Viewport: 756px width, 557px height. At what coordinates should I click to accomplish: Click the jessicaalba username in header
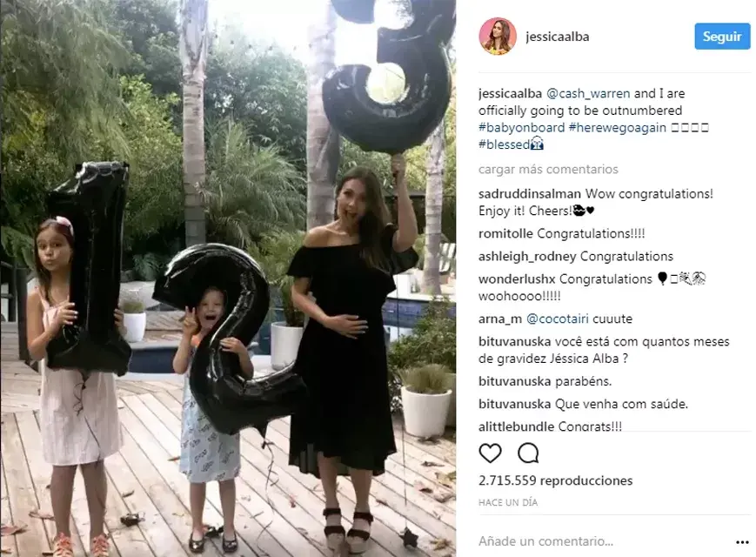[x=558, y=37]
